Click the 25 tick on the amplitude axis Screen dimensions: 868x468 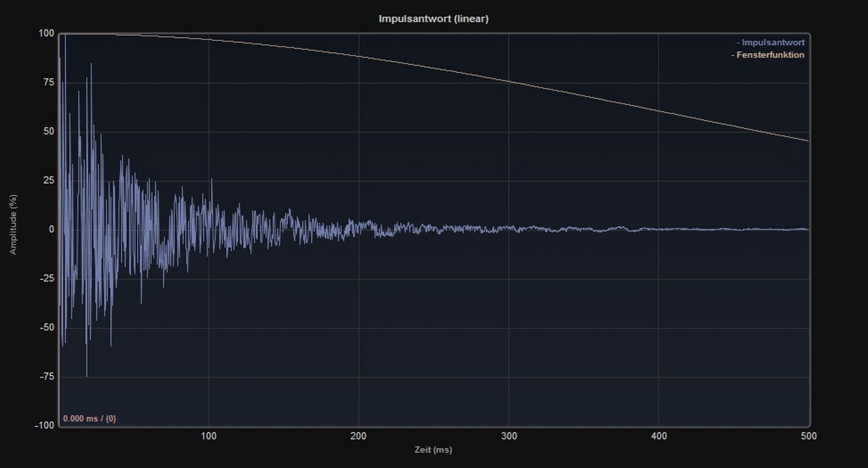click(48, 180)
